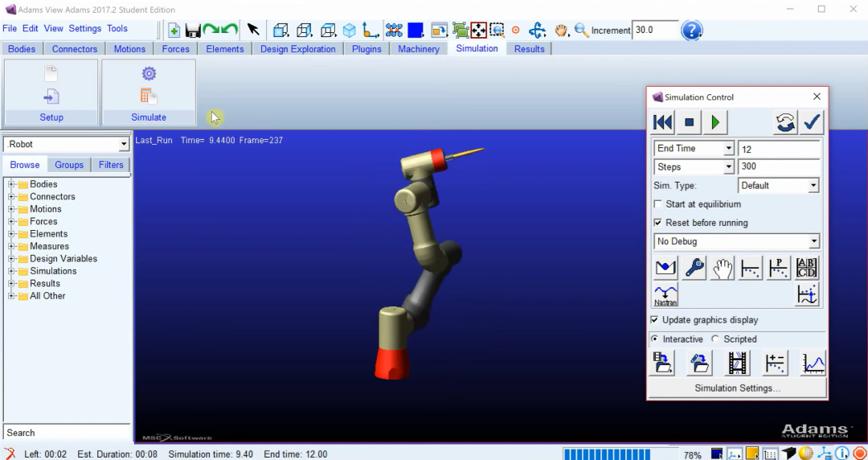Open the solid blue background color icon
Viewport: 868px width, 460px height.
point(416,30)
